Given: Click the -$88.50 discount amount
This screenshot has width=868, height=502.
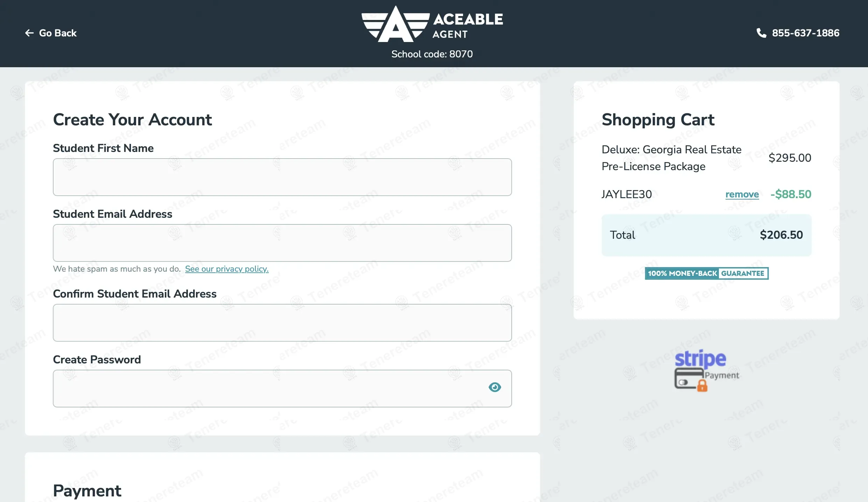Looking at the screenshot, I should click(791, 194).
